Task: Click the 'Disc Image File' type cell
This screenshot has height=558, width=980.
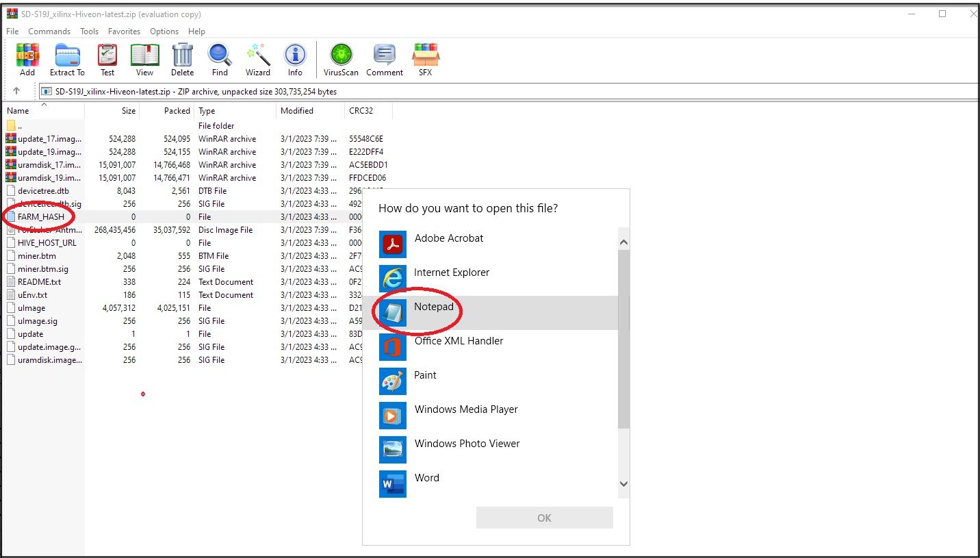Action: pyautogui.click(x=225, y=229)
